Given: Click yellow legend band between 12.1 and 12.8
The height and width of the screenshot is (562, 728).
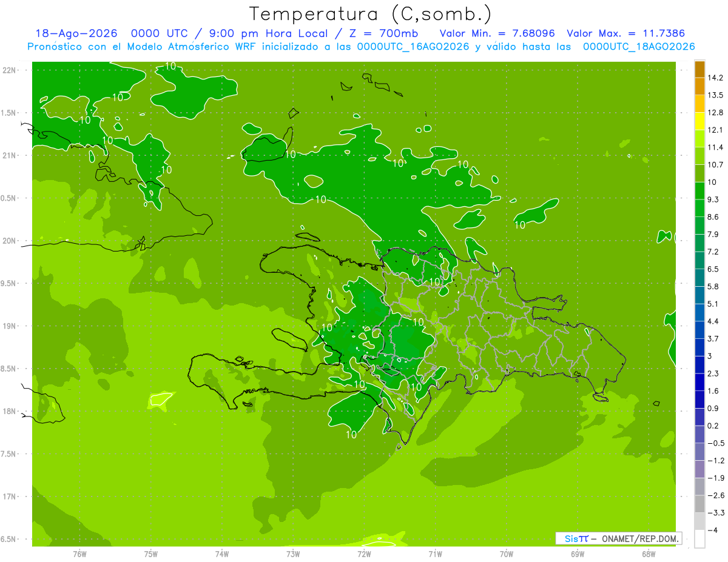Looking at the screenshot, I should (x=699, y=121).
